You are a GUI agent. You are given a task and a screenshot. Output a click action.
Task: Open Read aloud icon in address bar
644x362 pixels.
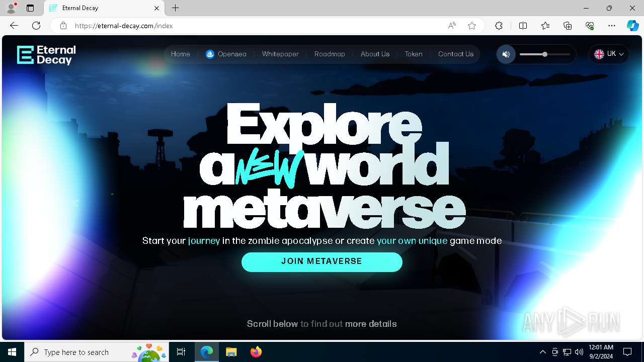coord(452,26)
